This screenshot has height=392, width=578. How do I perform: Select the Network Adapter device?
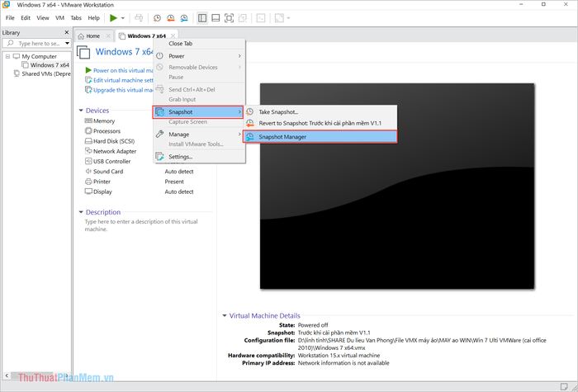[x=111, y=151]
